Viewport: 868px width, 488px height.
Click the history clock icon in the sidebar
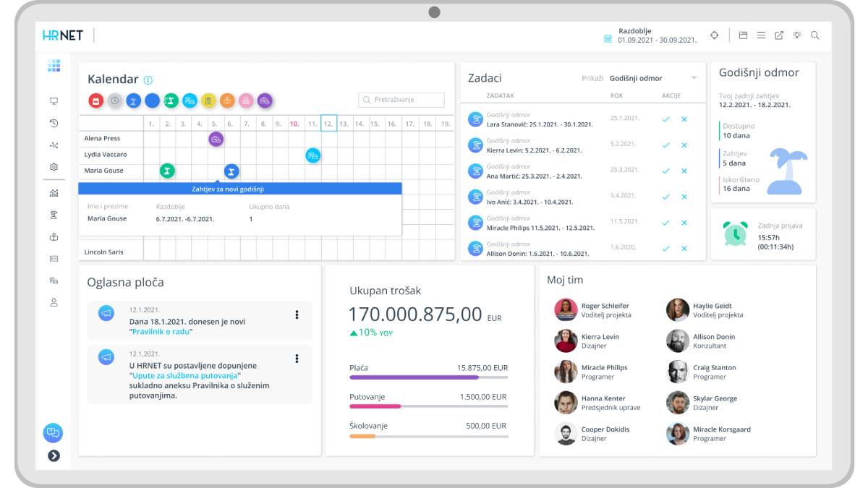pyautogui.click(x=54, y=124)
